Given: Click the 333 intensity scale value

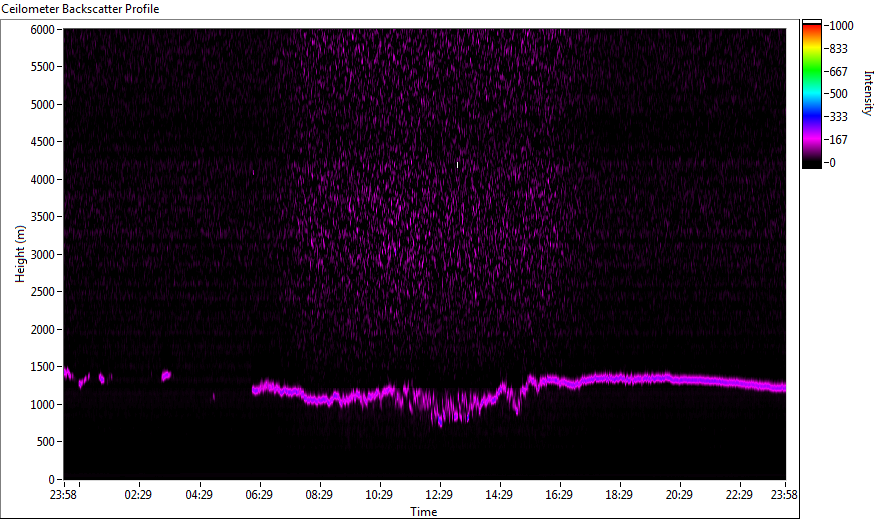Looking at the screenshot, I should [x=838, y=117].
